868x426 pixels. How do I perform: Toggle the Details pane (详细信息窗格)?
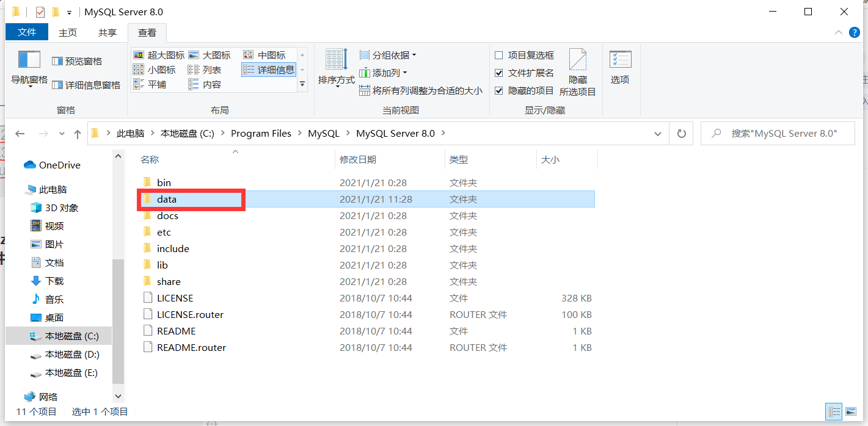coord(86,85)
